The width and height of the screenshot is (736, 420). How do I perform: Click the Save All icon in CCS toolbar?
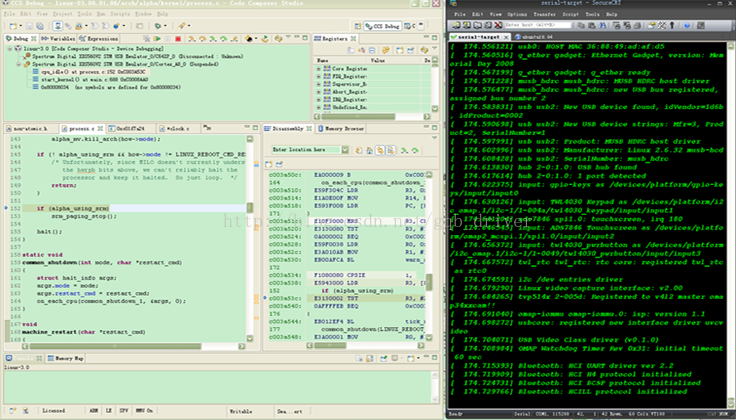coord(40,26)
